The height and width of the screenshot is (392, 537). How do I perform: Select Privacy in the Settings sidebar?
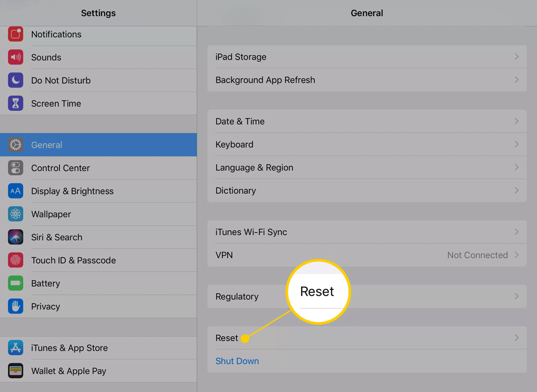point(46,306)
